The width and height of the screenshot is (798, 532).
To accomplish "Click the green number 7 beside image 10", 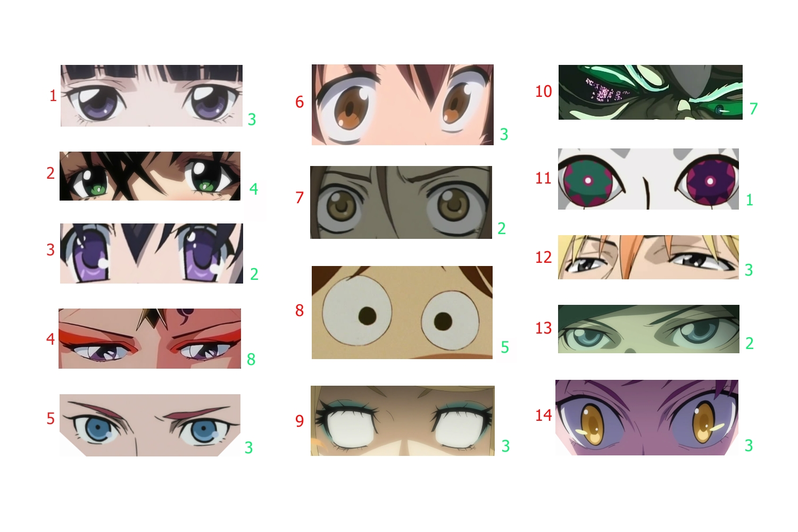I will click(753, 109).
